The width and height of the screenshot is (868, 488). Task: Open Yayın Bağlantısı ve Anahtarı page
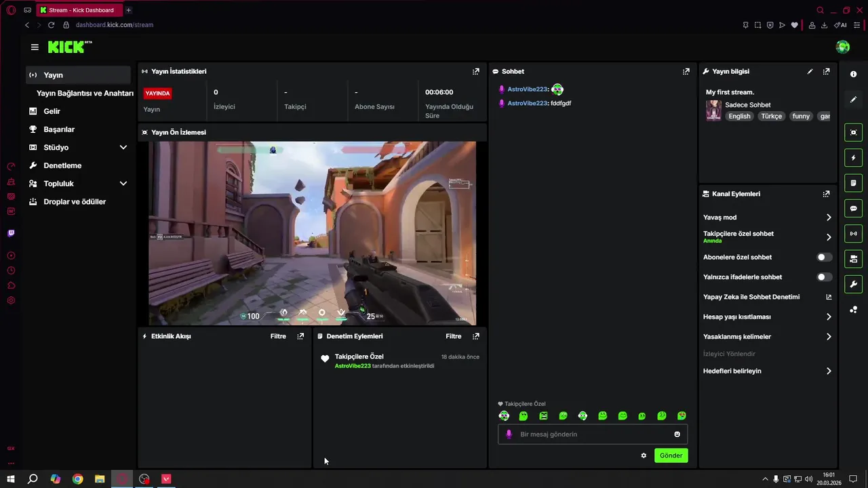coord(85,94)
